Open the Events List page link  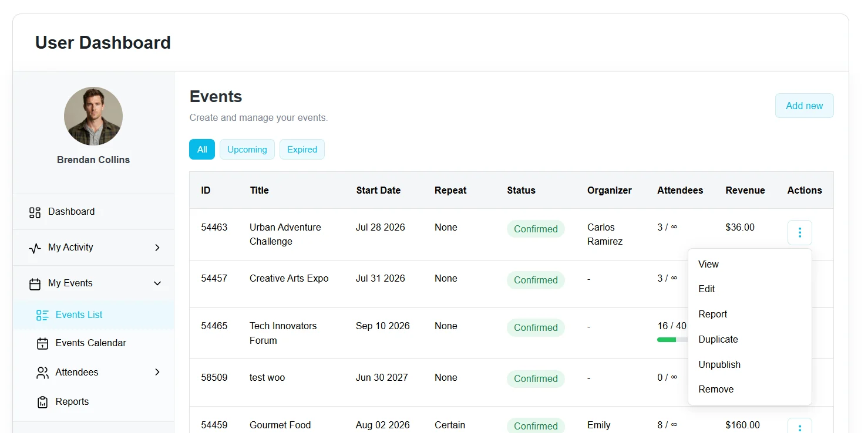[79, 314]
